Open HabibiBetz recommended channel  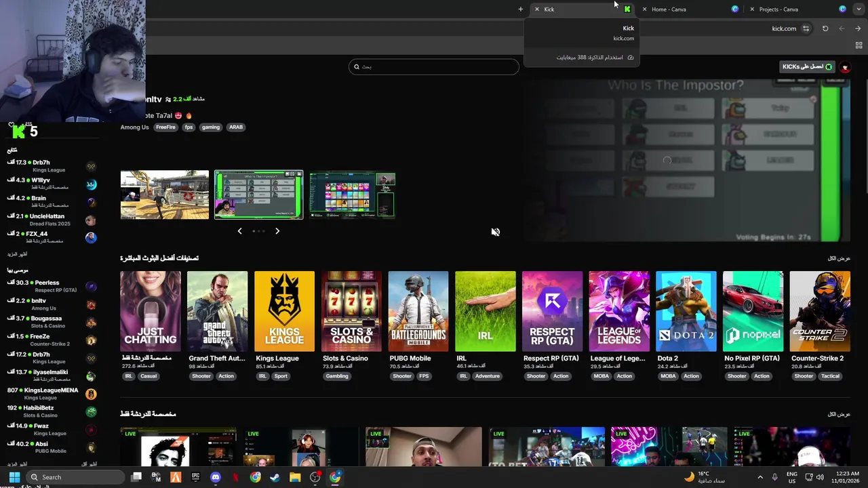pyautogui.click(x=52, y=411)
